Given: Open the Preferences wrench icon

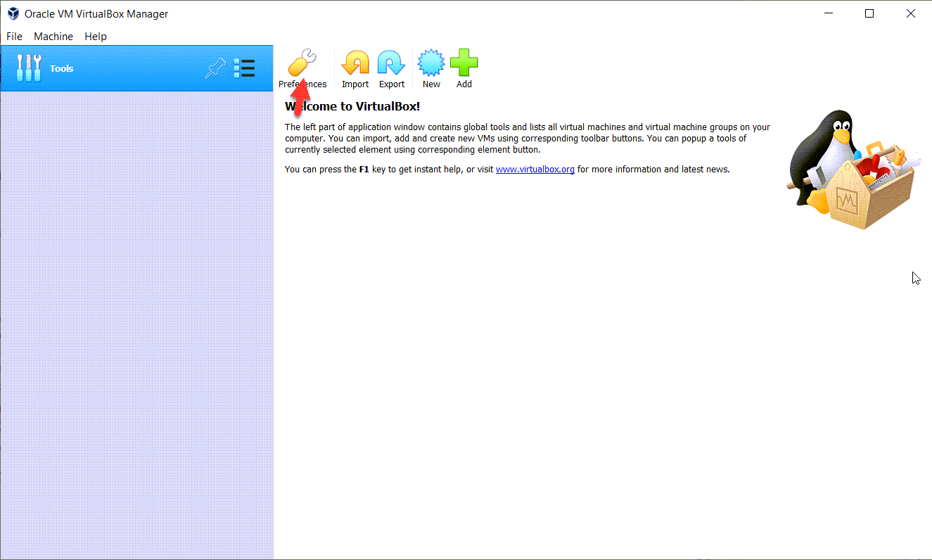Looking at the screenshot, I should click(302, 63).
